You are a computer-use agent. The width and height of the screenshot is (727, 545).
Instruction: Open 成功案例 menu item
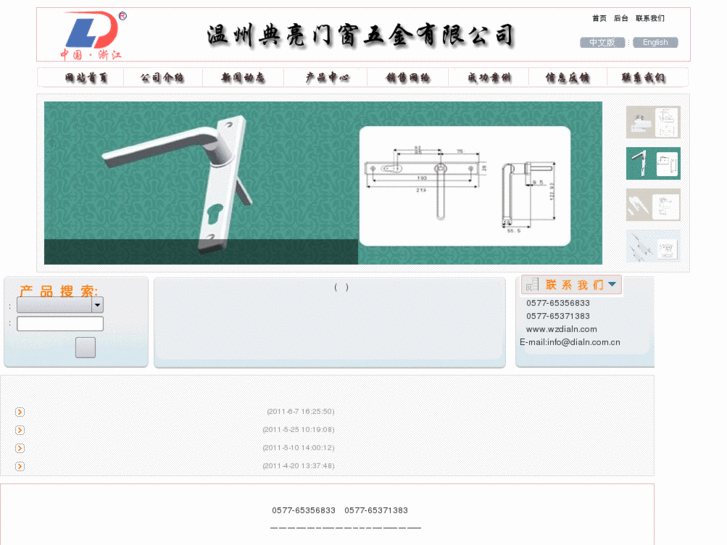tap(489, 77)
